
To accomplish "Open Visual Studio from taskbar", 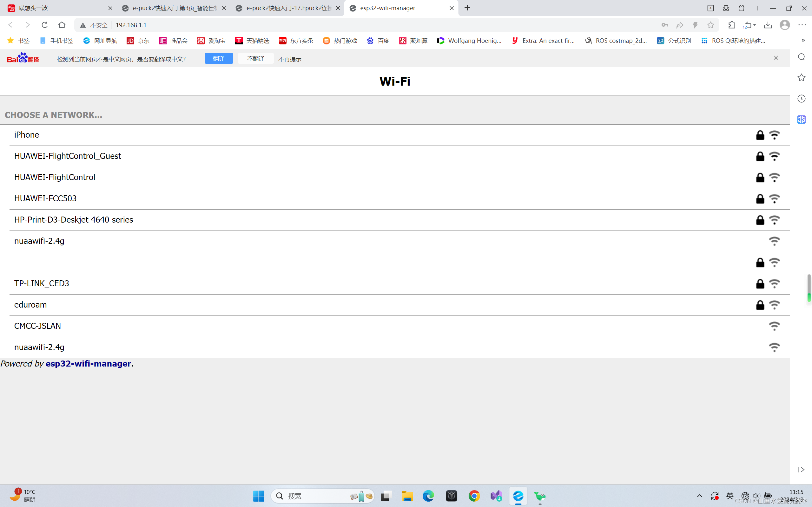I will [x=496, y=496].
